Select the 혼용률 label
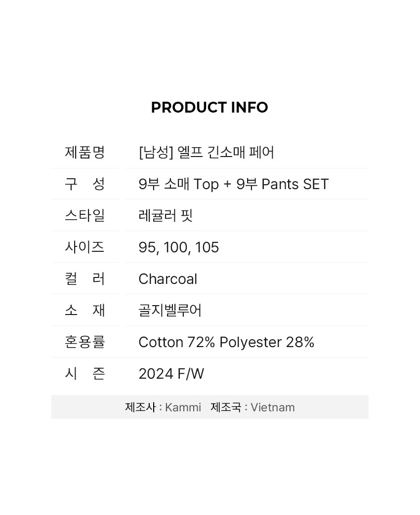 point(85,342)
